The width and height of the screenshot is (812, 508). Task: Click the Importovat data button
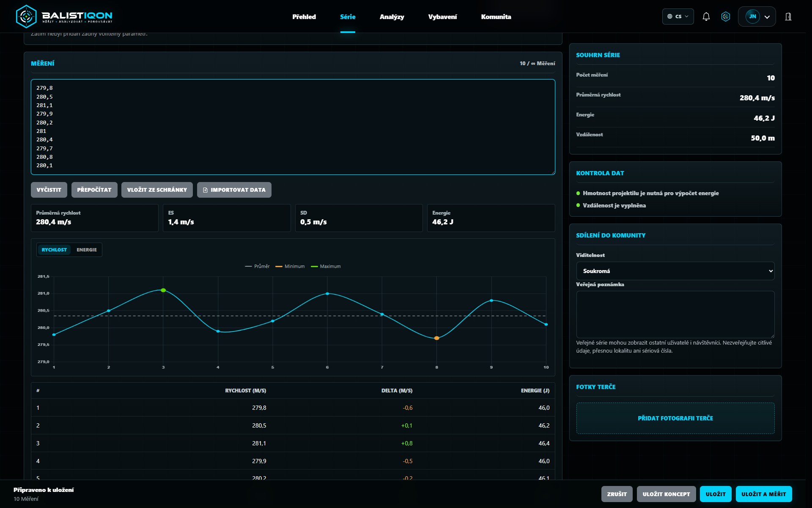click(234, 190)
